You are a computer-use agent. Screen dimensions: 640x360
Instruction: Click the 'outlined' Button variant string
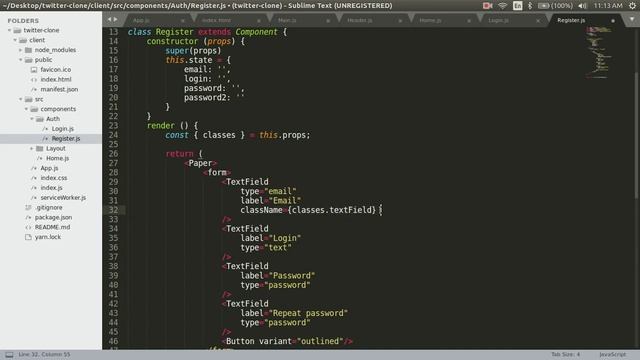(x=320, y=341)
